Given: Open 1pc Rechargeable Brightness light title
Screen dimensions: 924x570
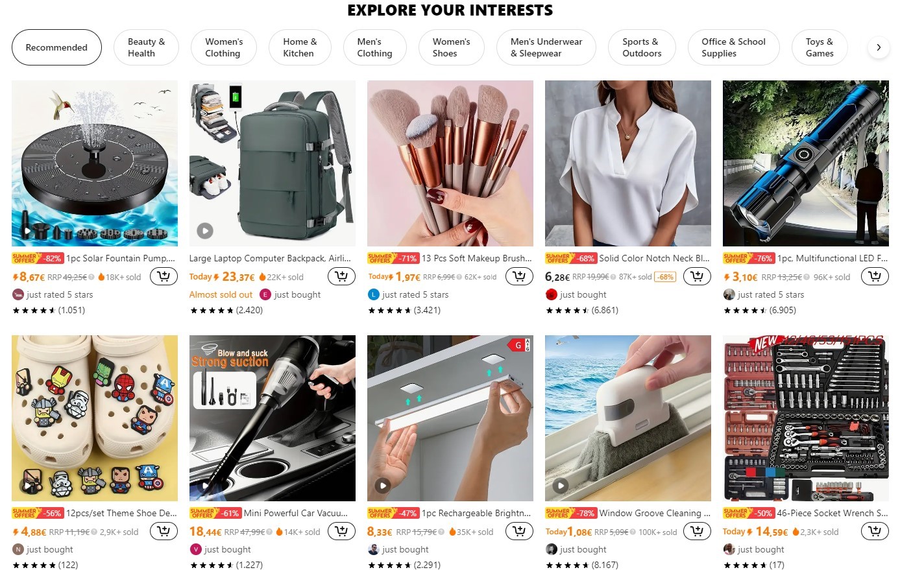Looking at the screenshot, I should 476,513.
